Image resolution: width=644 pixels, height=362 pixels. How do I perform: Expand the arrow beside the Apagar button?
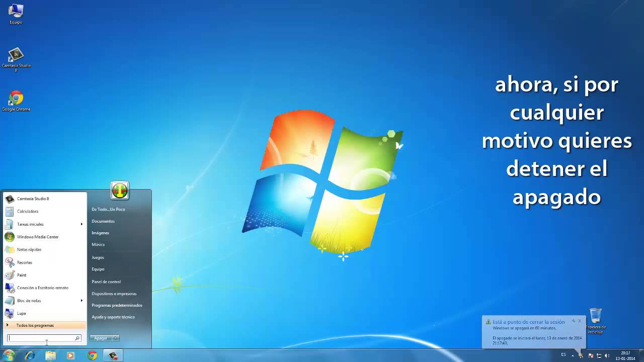(x=116, y=338)
